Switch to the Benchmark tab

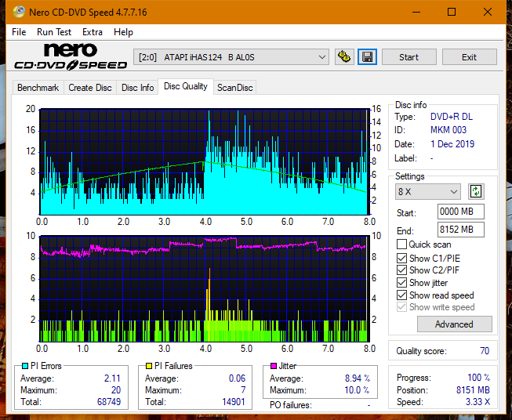[38, 88]
